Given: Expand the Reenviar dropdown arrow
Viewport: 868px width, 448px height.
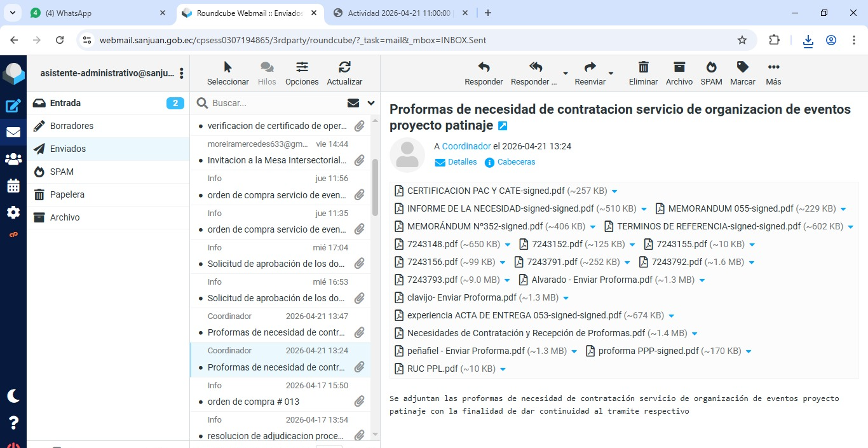Looking at the screenshot, I should 611,74.
